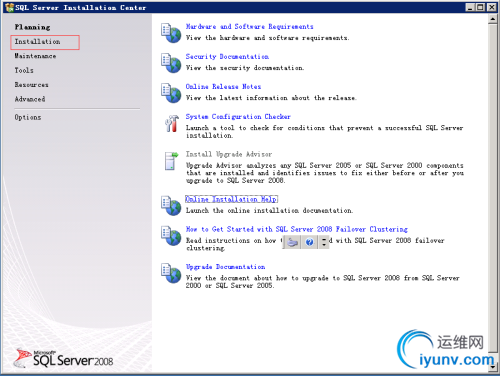Open the Advanced page
500x376 pixels.
[x=30, y=99]
